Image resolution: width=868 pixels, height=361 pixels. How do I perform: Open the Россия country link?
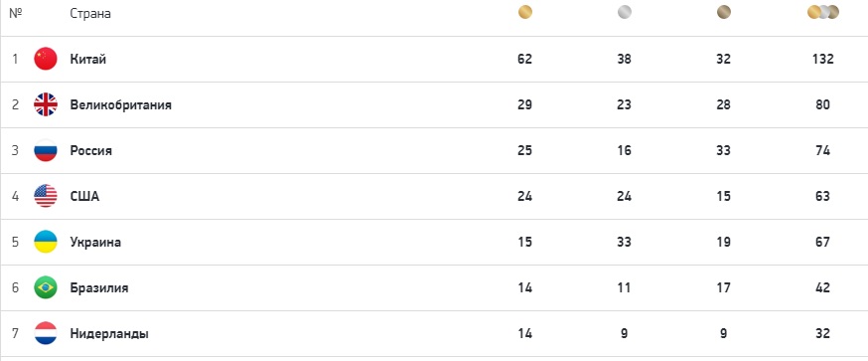(x=90, y=151)
